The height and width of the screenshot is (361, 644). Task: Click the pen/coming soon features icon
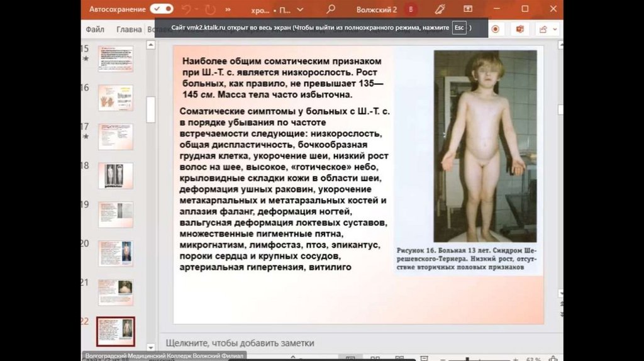click(440, 9)
